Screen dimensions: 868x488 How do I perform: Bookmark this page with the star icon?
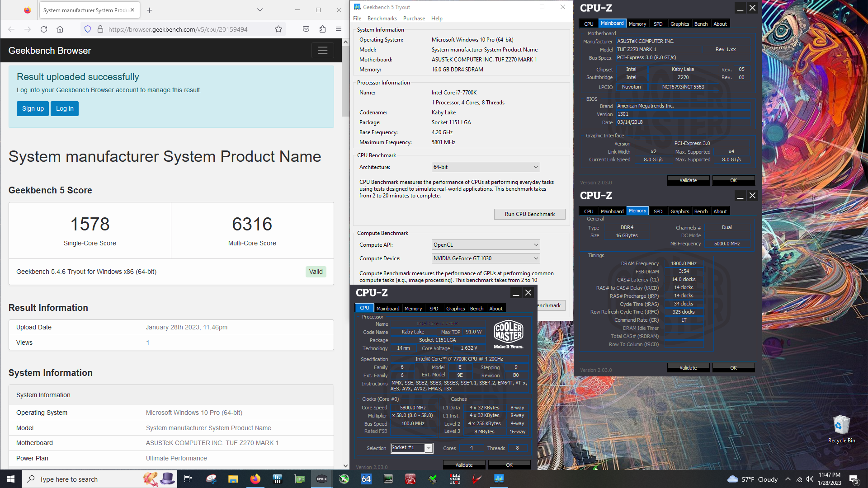click(x=278, y=29)
